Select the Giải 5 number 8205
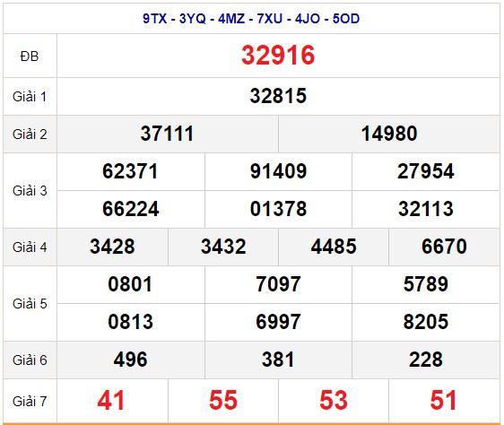 point(426,322)
